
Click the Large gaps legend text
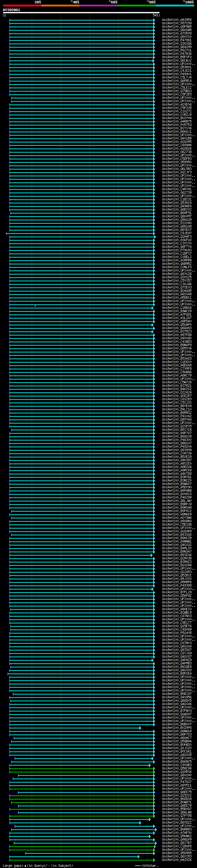tap(13, 866)
